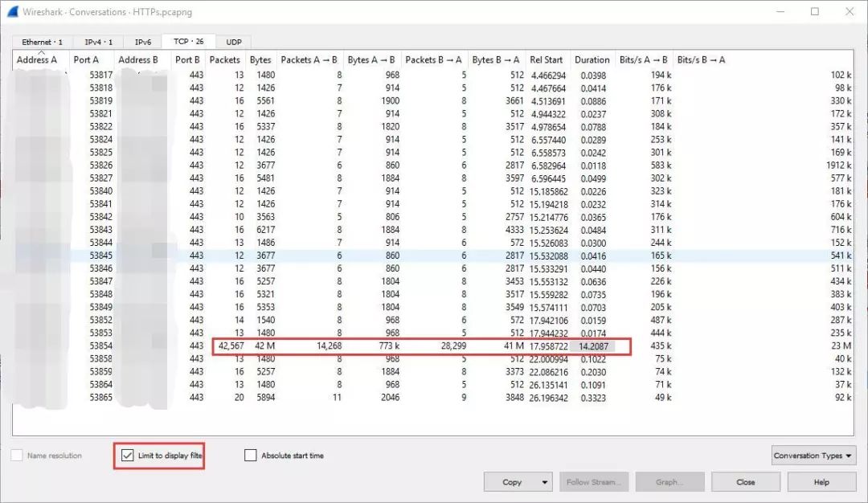Viewport: 868px width, 503px height.
Task: Sort by Packets A → B header
Action: tap(309, 59)
